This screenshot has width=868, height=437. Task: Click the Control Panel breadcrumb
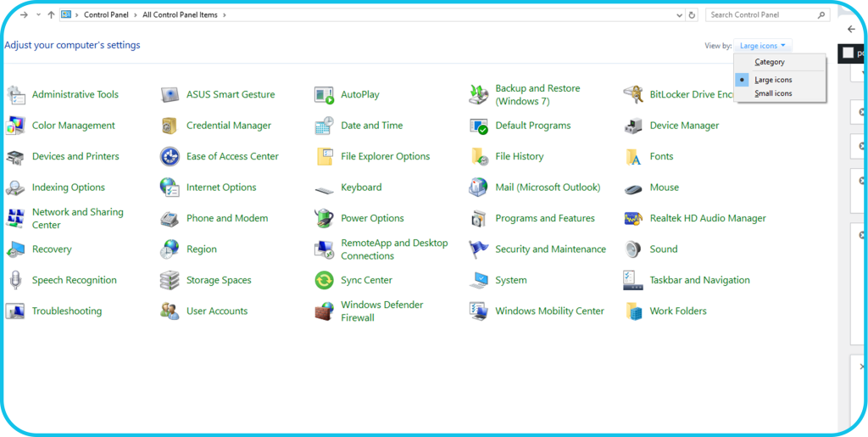pos(106,15)
